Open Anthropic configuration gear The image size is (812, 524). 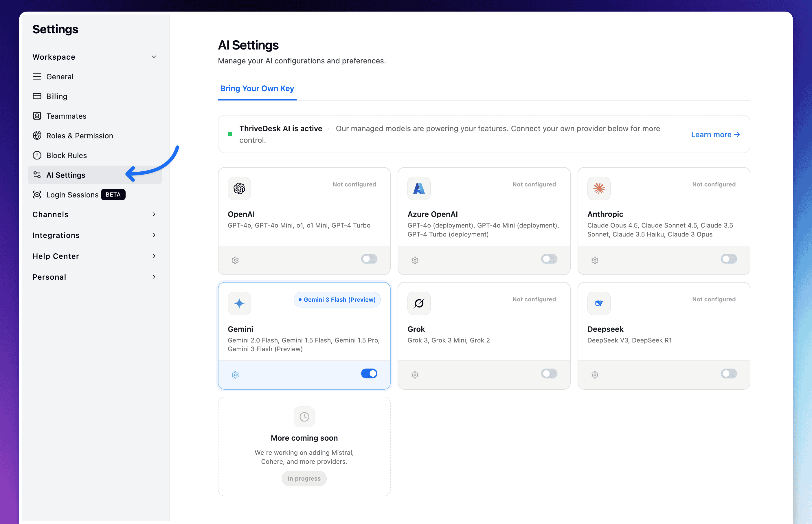595,260
